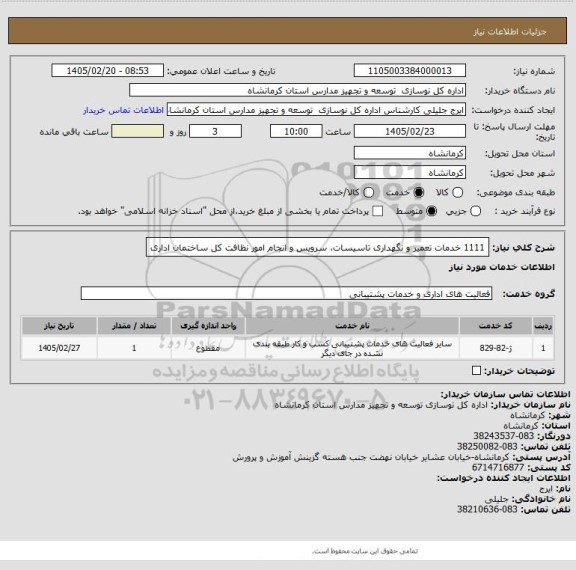Viewport: 576px width, 570px height.
Task: Select the date cell 1405/02/27
Action: pyautogui.click(x=59, y=348)
